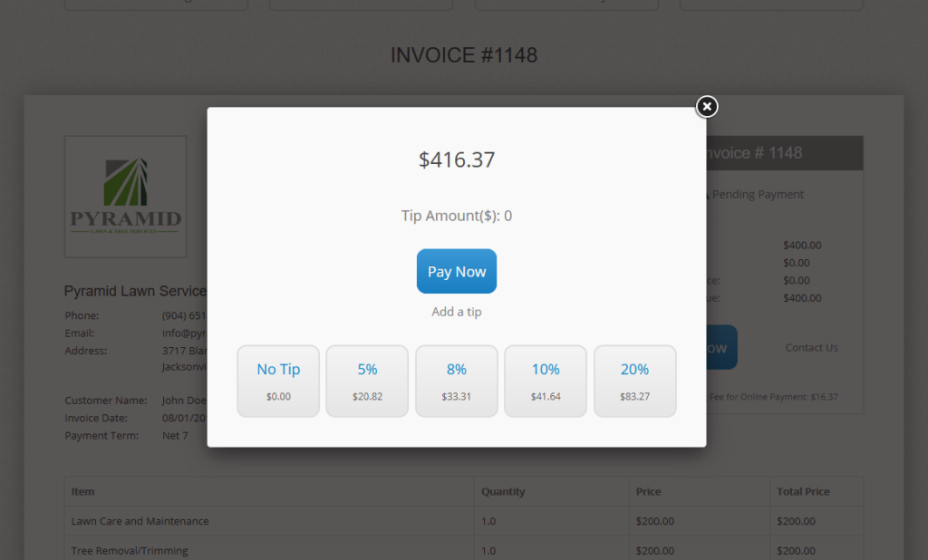
Task: Click the Pyramid company logo image
Action: [x=125, y=197]
